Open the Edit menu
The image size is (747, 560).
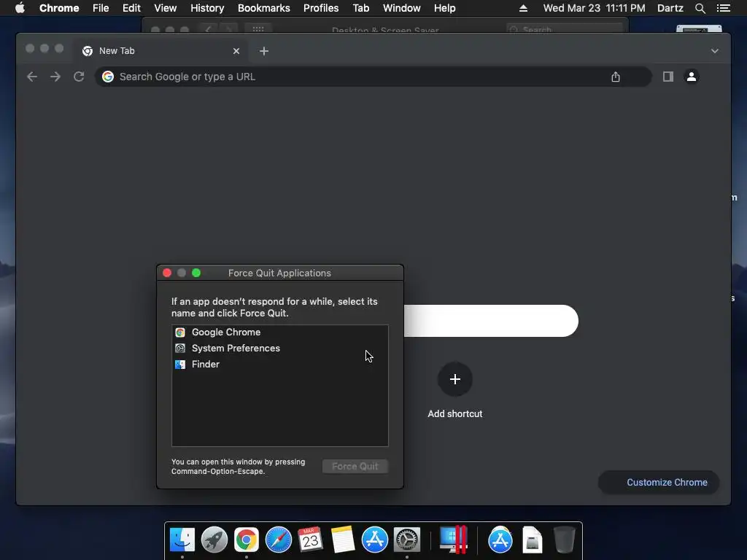[x=131, y=8]
